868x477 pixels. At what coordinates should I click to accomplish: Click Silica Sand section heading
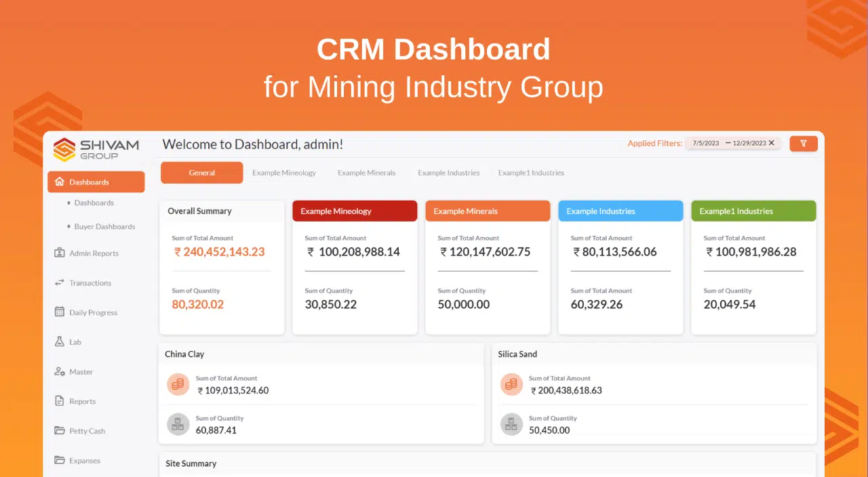coord(517,354)
